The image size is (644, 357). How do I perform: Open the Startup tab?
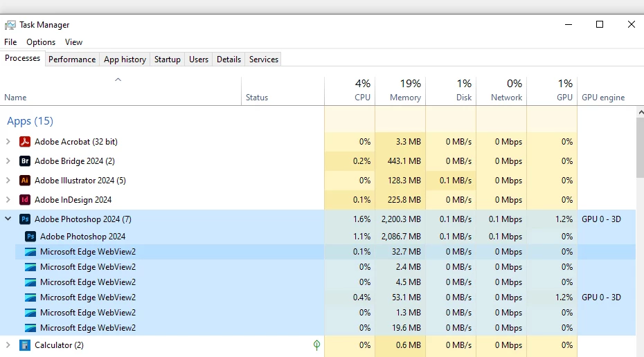pyautogui.click(x=167, y=59)
